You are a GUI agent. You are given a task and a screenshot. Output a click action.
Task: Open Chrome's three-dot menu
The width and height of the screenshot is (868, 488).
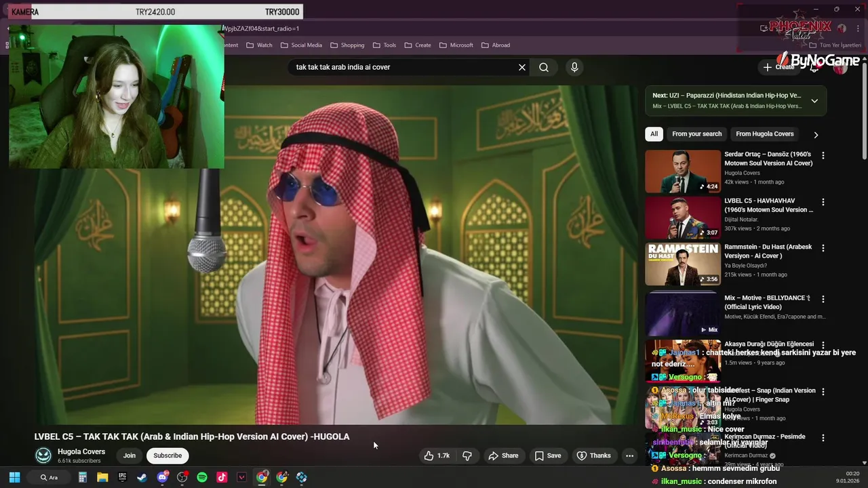pyautogui.click(x=858, y=28)
